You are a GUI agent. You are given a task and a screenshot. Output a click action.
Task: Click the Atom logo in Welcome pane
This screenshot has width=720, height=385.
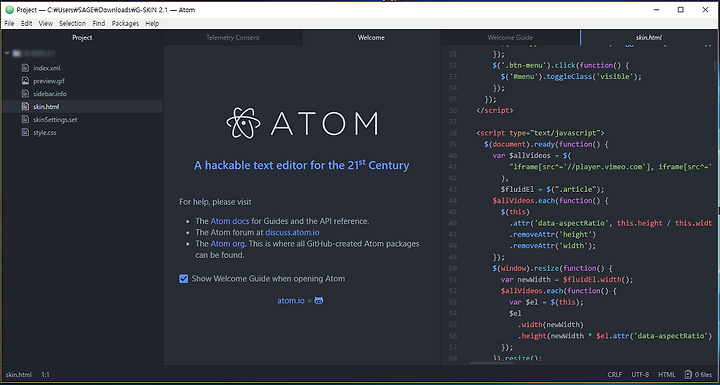(x=302, y=123)
